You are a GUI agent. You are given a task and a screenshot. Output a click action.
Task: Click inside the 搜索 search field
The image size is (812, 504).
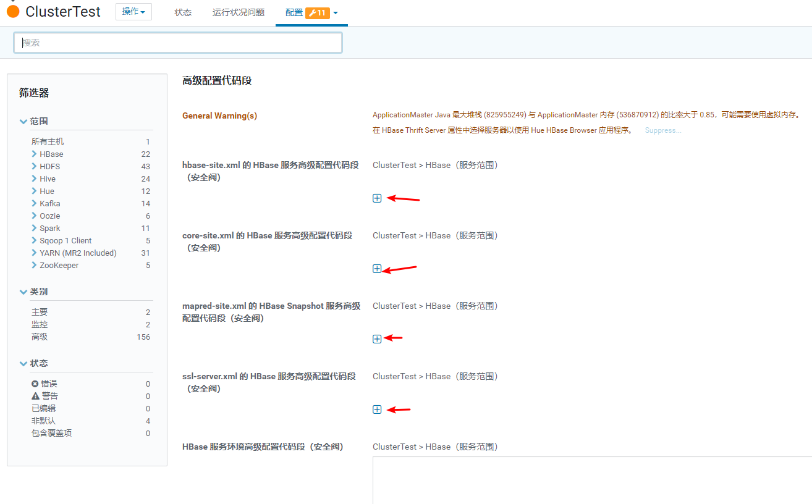point(177,42)
